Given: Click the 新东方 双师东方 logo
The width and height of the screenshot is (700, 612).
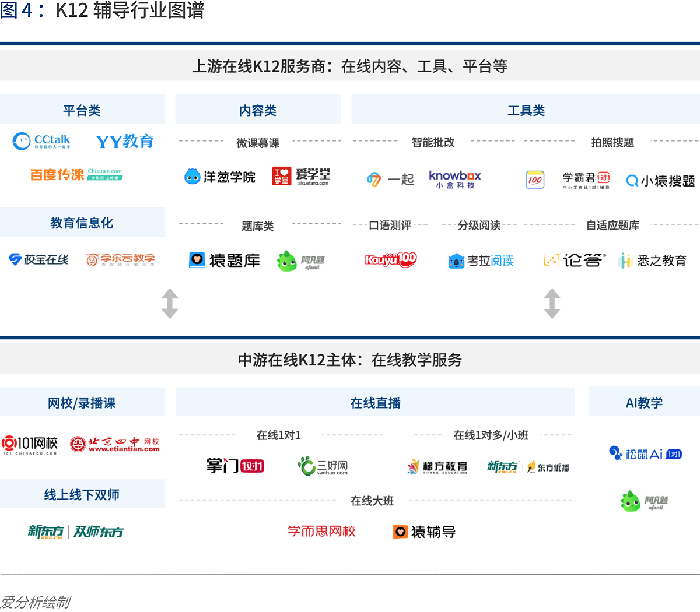Looking at the screenshot, I should tap(76, 532).
